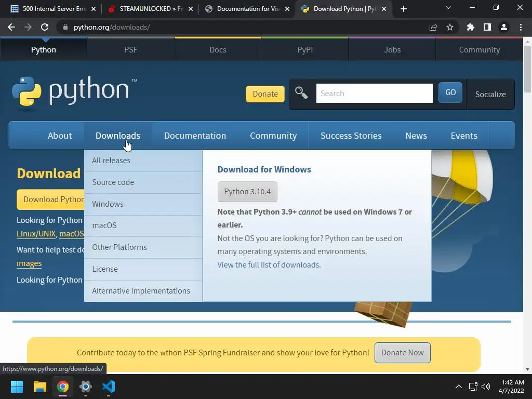Click the python.org address bar URL
Image resolution: width=532 pixels, height=399 pixels.
112,27
